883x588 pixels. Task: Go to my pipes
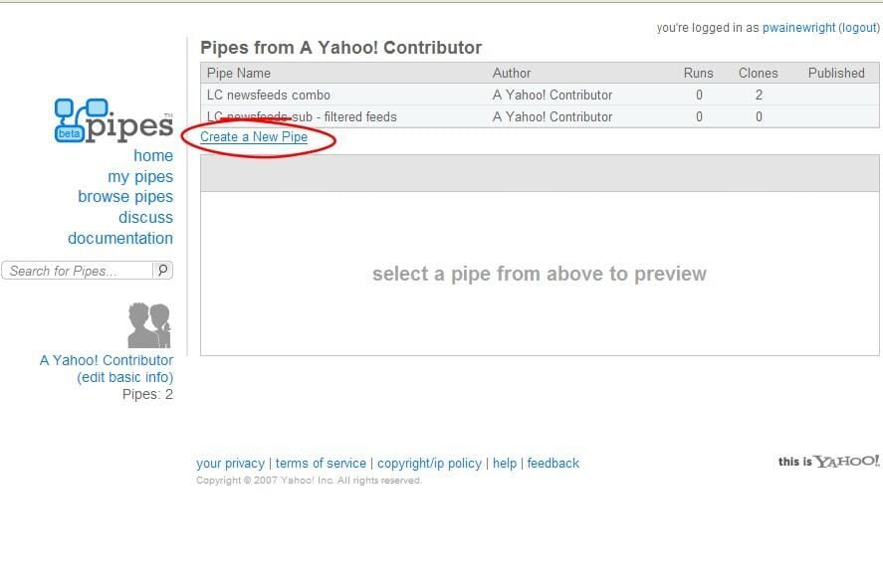point(140,177)
